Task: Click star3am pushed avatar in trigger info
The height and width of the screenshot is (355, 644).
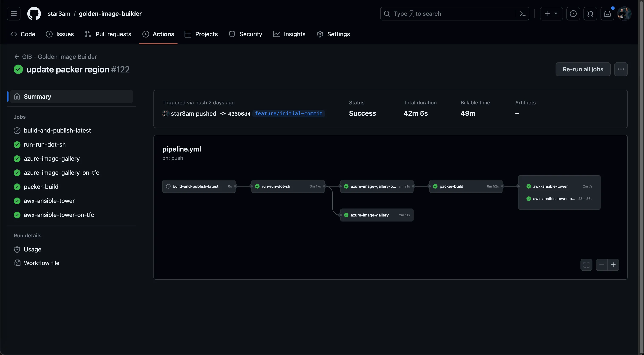Action: click(x=166, y=114)
